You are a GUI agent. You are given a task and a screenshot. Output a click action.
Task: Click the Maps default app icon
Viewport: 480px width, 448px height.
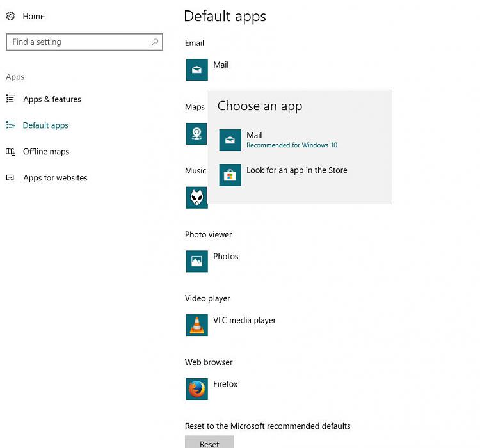[196, 134]
